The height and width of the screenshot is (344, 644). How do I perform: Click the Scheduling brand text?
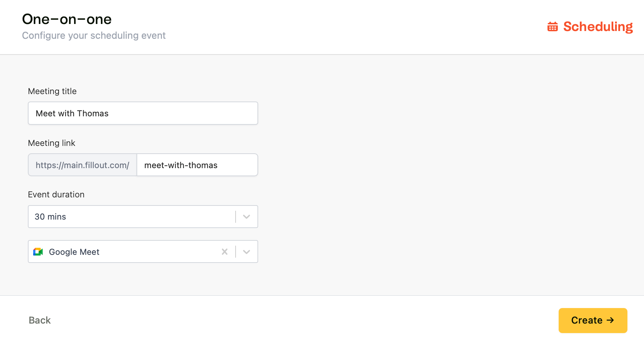(598, 27)
